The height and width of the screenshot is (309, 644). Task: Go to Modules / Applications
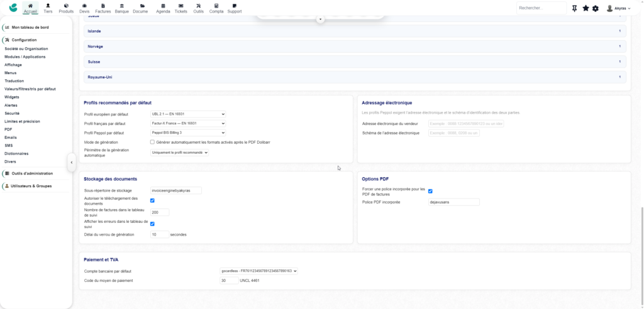click(x=25, y=57)
